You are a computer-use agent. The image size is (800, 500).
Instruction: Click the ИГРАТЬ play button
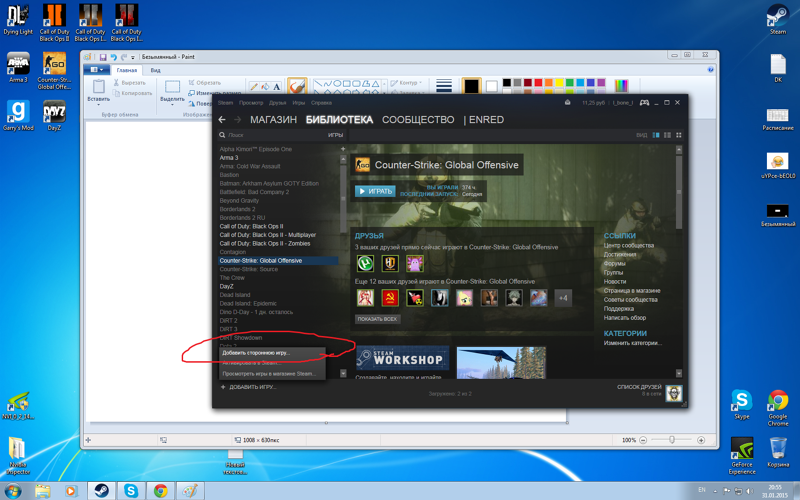tap(376, 191)
